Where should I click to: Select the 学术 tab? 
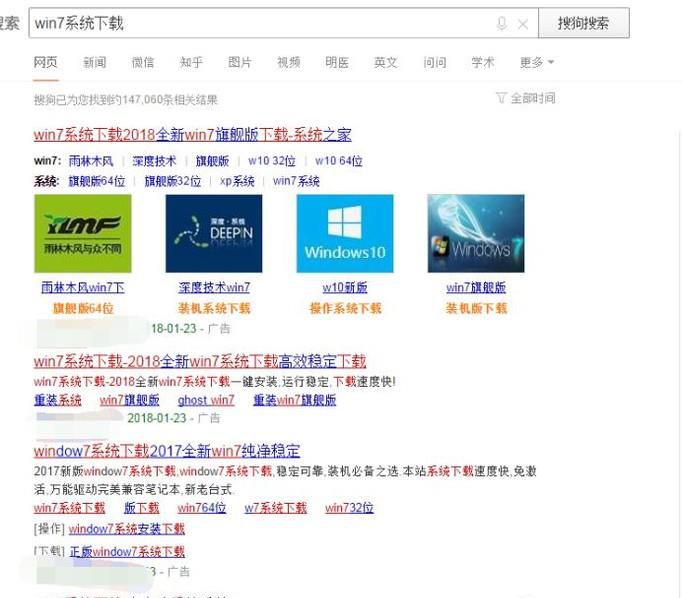click(x=483, y=63)
